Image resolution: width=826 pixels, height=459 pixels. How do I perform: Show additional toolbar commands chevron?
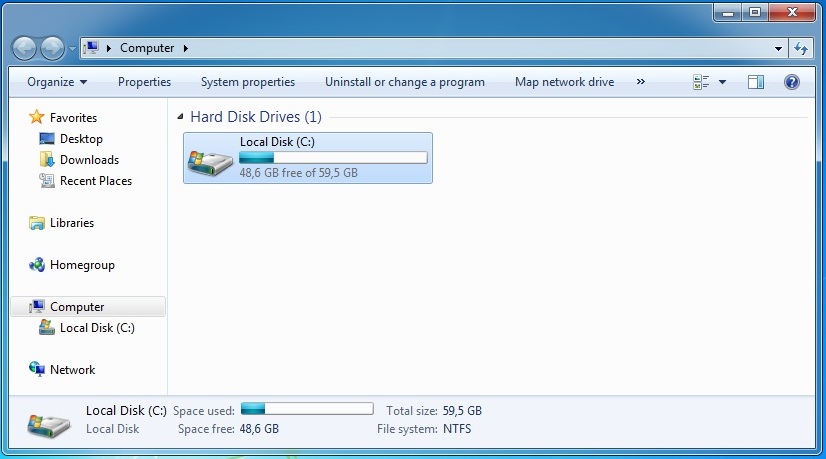tap(641, 82)
